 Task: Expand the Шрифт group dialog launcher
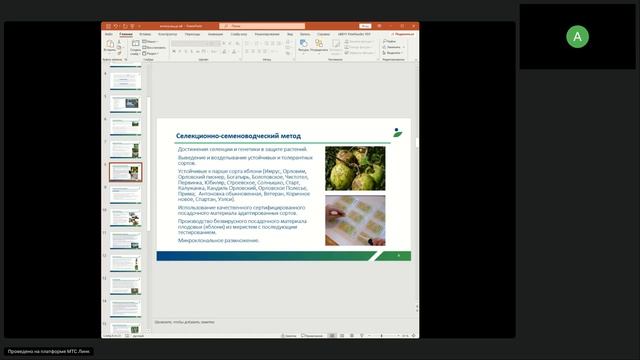click(x=240, y=60)
